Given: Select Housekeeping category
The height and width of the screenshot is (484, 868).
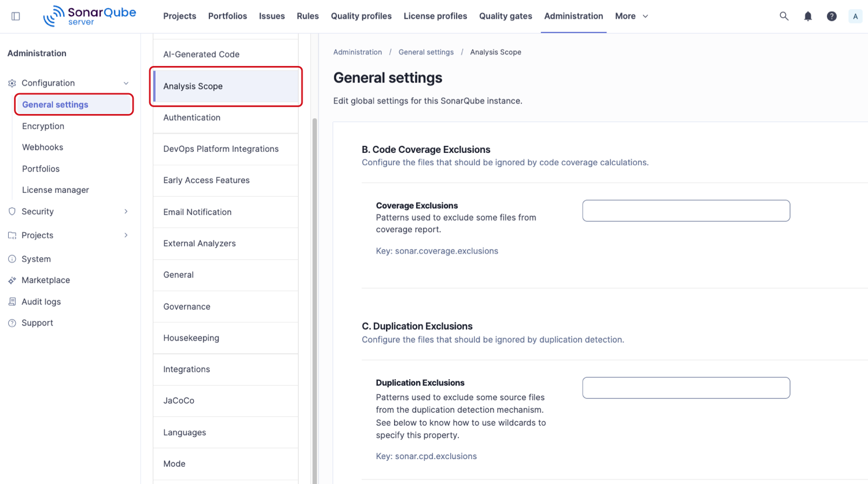Looking at the screenshot, I should tap(226, 338).
